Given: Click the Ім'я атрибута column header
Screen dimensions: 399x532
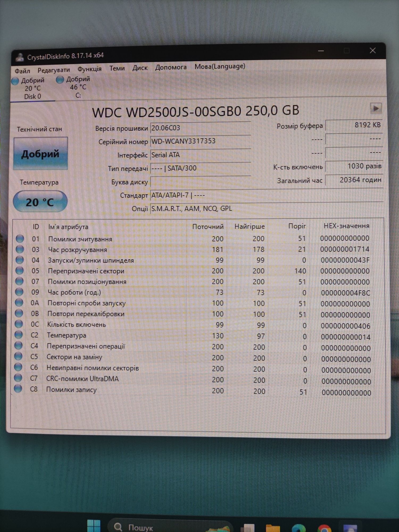Looking at the screenshot, I should 68,227.
